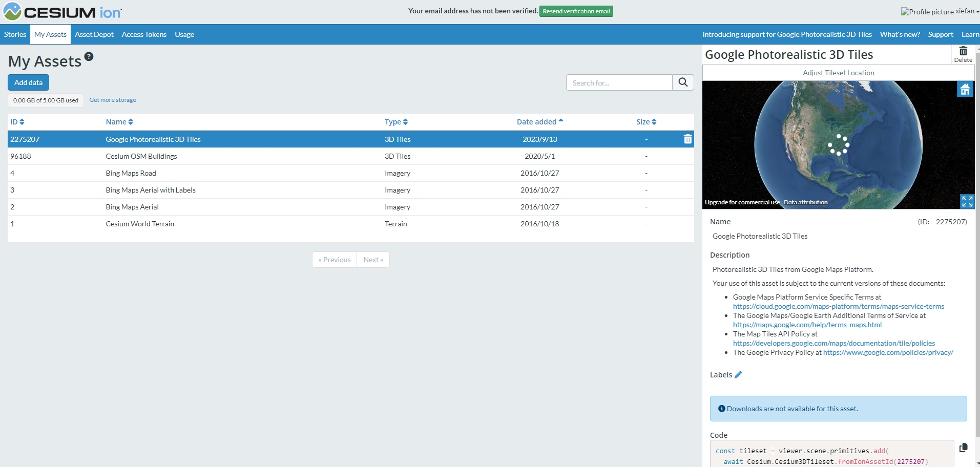This screenshot has height=467, width=980.
Task: Click the Terrain type cell
Action: click(x=396, y=224)
